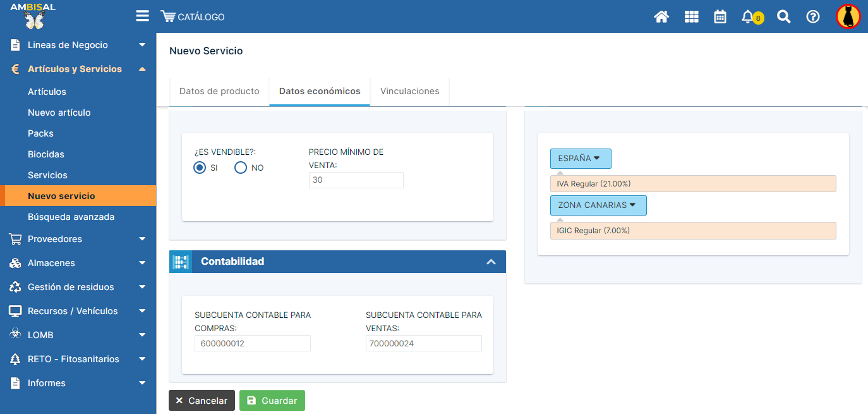The image size is (868, 414).
Task: Click the home icon in top bar
Action: pyautogui.click(x=661, y=17)
